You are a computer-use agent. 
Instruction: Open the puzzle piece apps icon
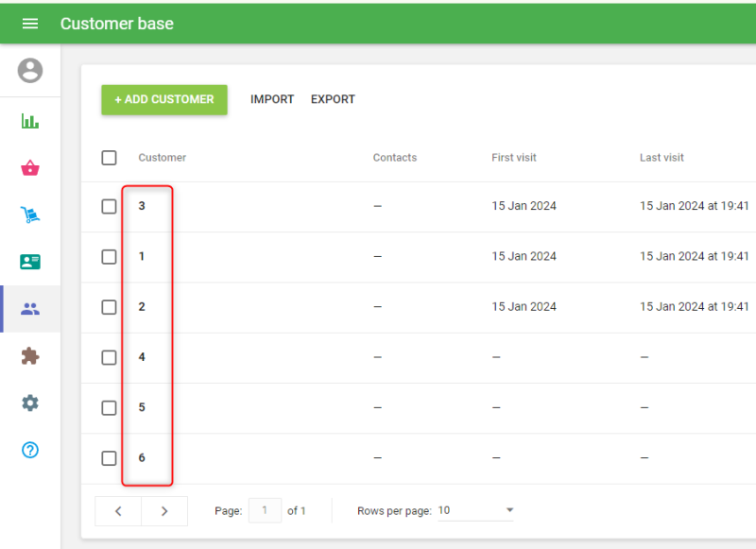coord(30,356)
